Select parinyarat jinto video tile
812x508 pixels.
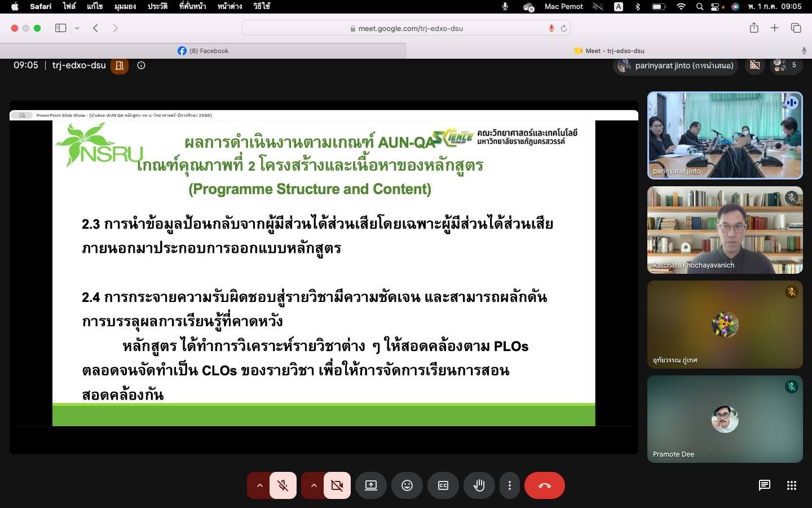[x=725, y=135]
